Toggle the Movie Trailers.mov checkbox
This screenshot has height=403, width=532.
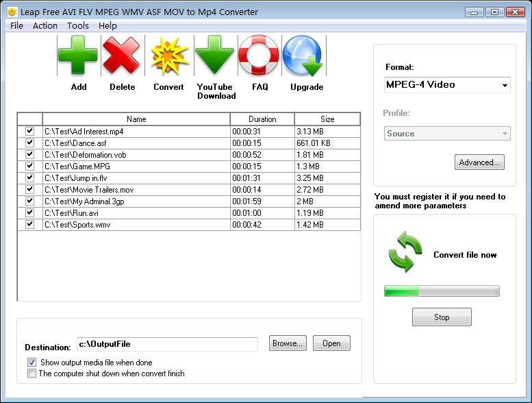pos(30,189)
